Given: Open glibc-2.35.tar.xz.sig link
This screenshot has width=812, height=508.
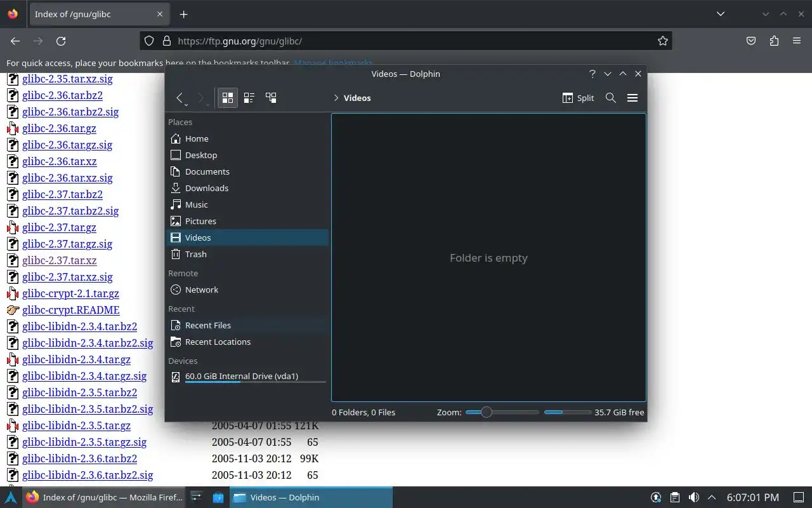Looking at the screenshot, I should tap(67, 79).
